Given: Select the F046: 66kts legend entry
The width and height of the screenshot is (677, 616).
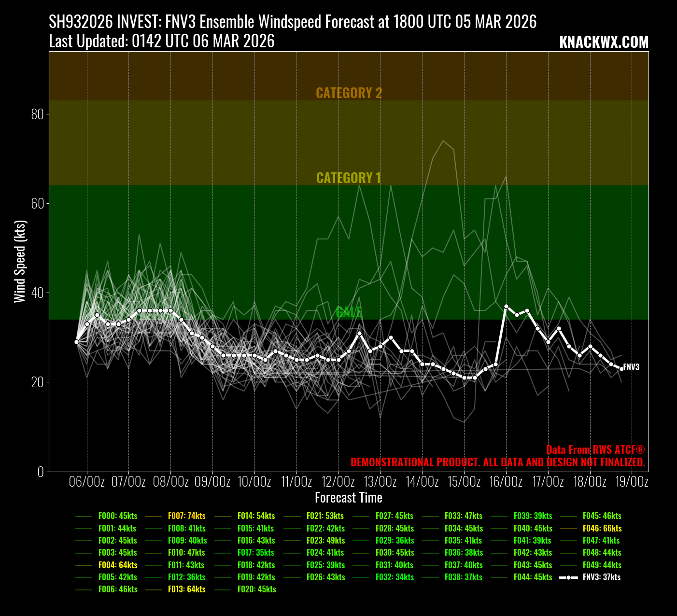Looking at the screenshot, I should (x=602, y=529).
